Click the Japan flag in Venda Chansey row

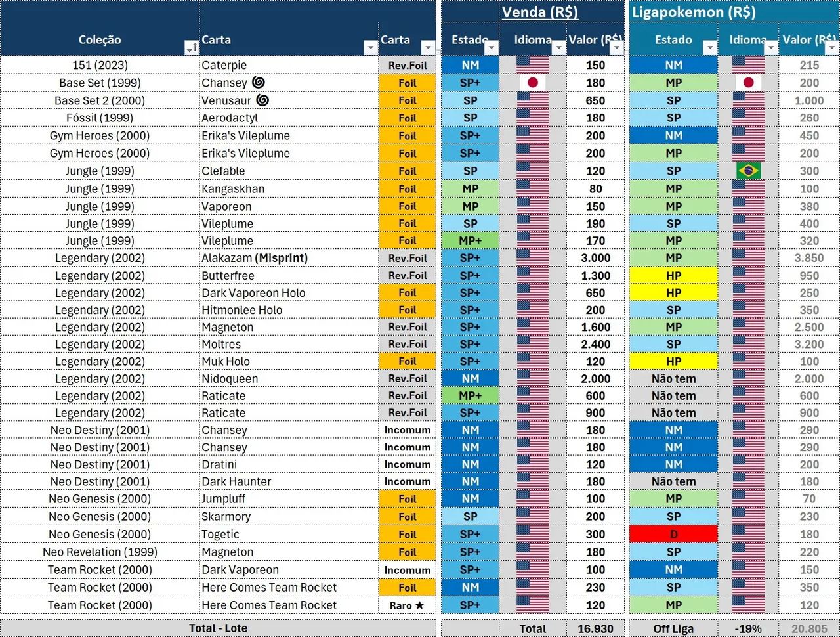click(x=533, y=83)
